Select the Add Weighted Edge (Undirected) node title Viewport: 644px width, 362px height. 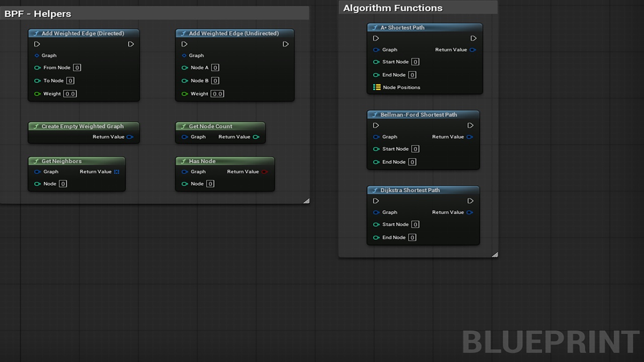(233, 33)
